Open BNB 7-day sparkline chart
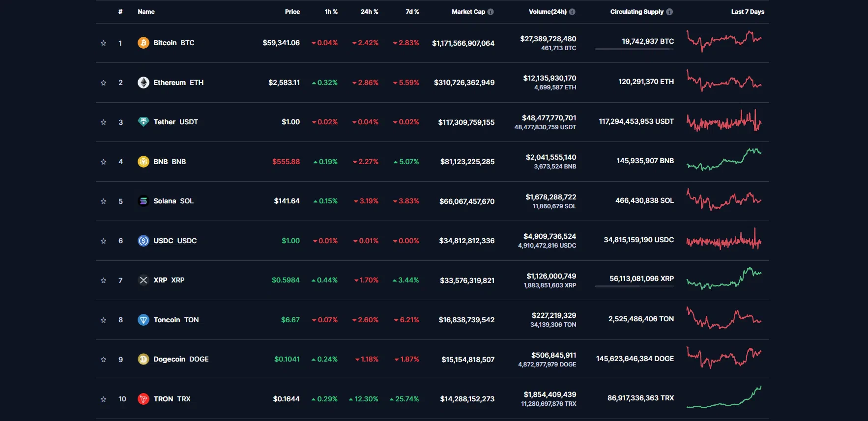The width and height of the screenshot is (868, 421). coord(724,160)
